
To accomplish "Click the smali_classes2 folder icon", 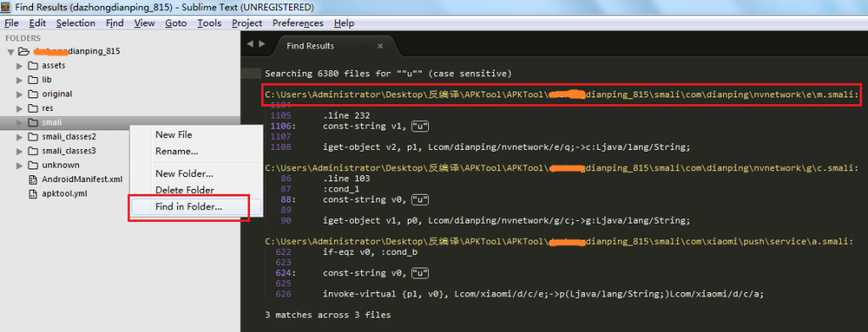I will click(x=33, y=136).
